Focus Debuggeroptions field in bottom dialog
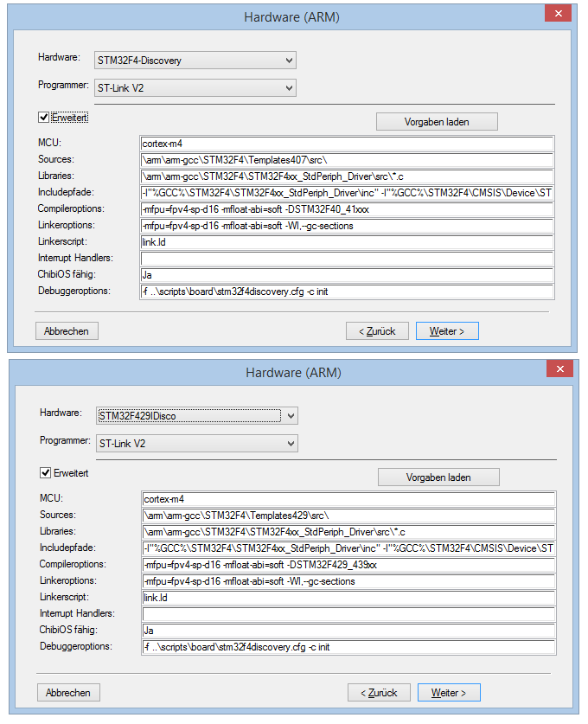Screen dimensions: 588x724 coord(349,647)
